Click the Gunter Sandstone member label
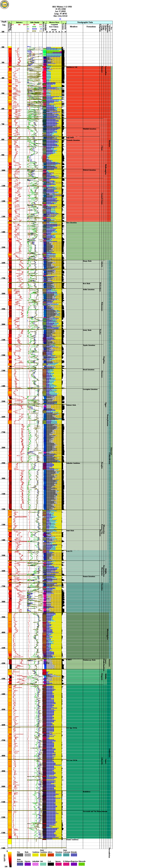The image size is (151, 868). (x=72, y=839)
